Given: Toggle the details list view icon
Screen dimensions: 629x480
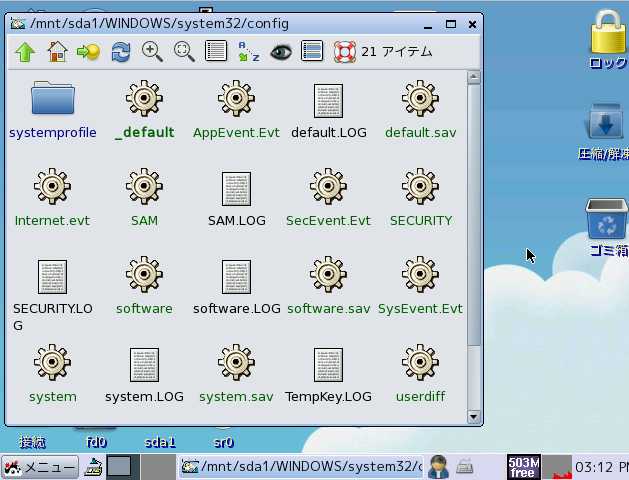Looking at the screenshot, I should (x=216, y=52).
